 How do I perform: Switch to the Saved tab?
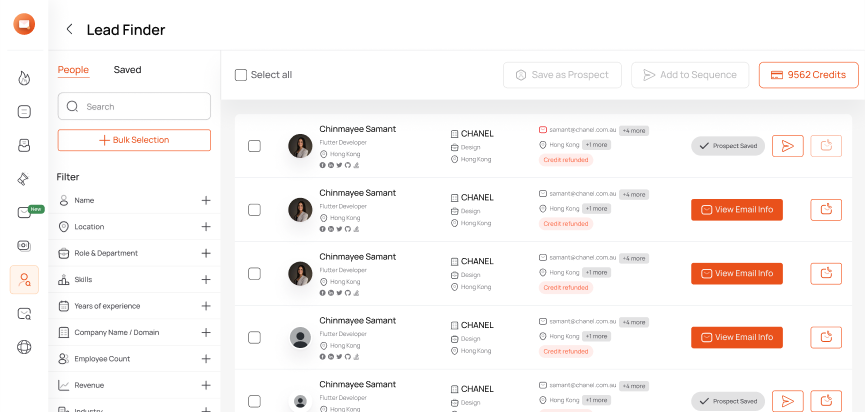click(127, 70)
